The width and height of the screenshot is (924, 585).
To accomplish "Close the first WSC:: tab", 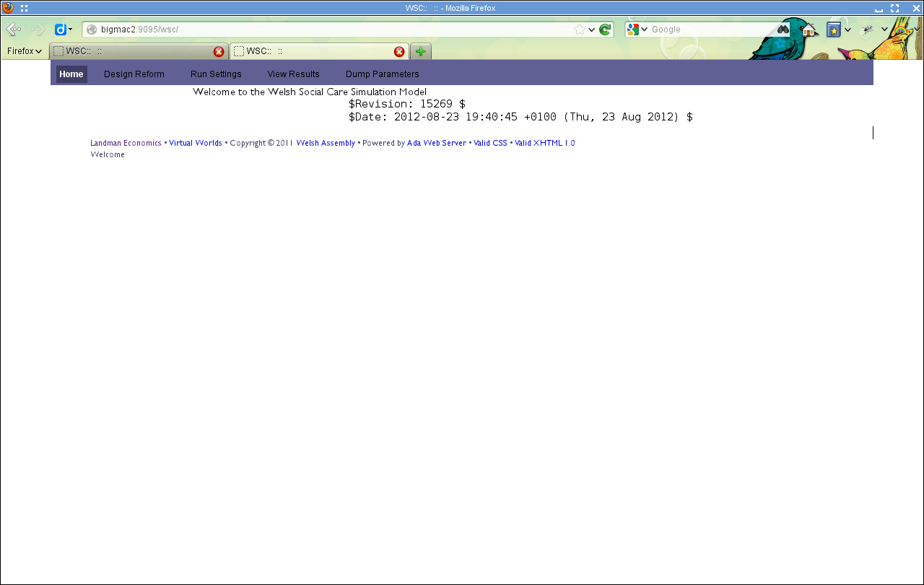I will point(219,51).
